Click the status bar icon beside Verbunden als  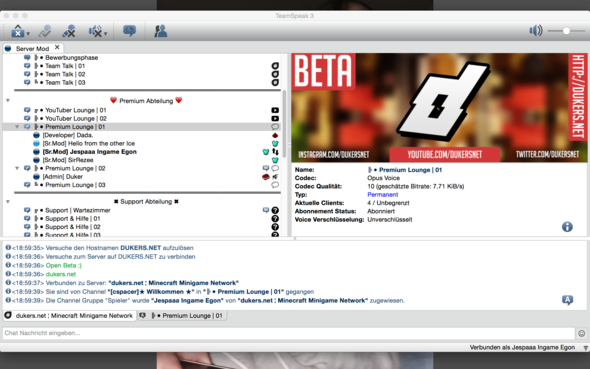(585, 348)
